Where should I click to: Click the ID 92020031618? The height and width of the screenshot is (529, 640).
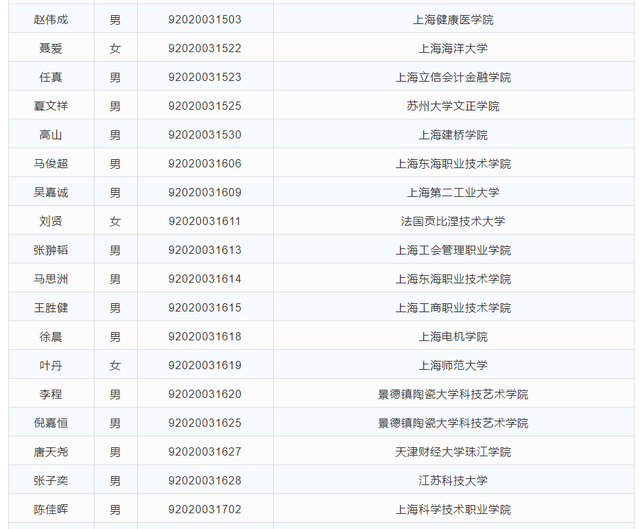pos(205,336)
